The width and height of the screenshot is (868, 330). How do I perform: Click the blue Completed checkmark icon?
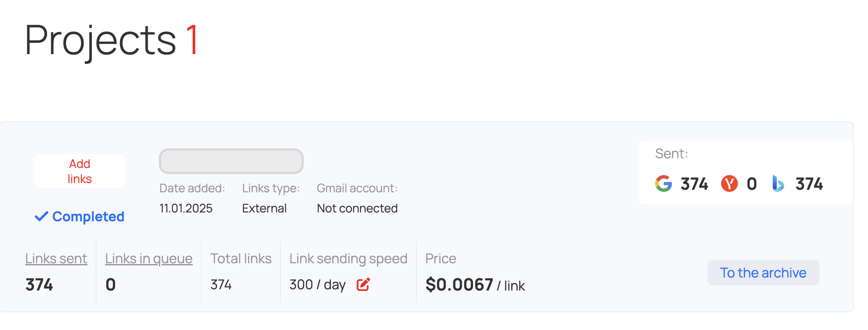(x=41, y=217)
